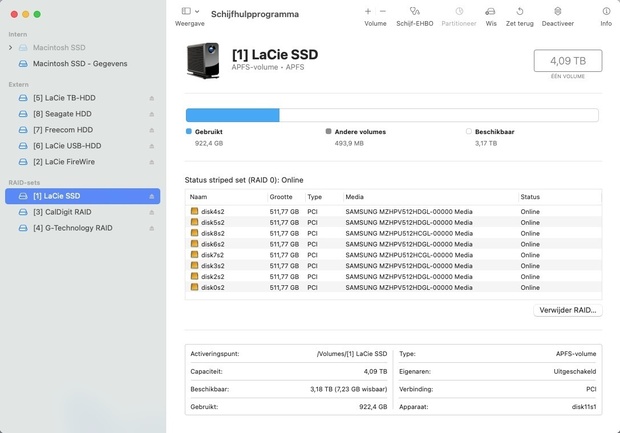Sort the RAID table by Type column

pos(323,197)
